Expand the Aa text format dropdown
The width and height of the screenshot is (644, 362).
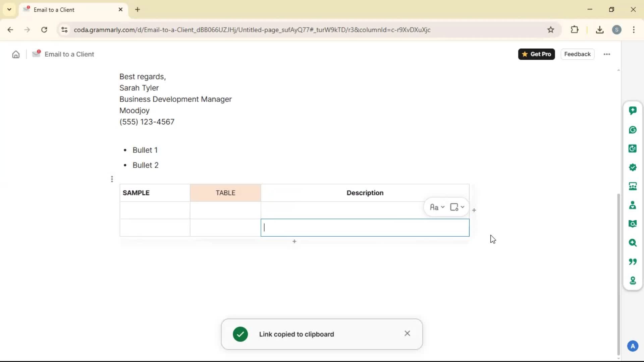437,207
